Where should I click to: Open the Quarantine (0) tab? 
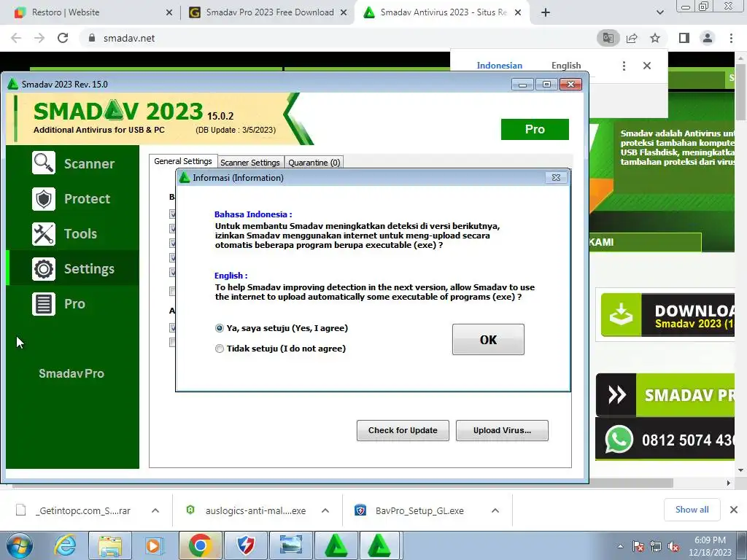(314, 163)
